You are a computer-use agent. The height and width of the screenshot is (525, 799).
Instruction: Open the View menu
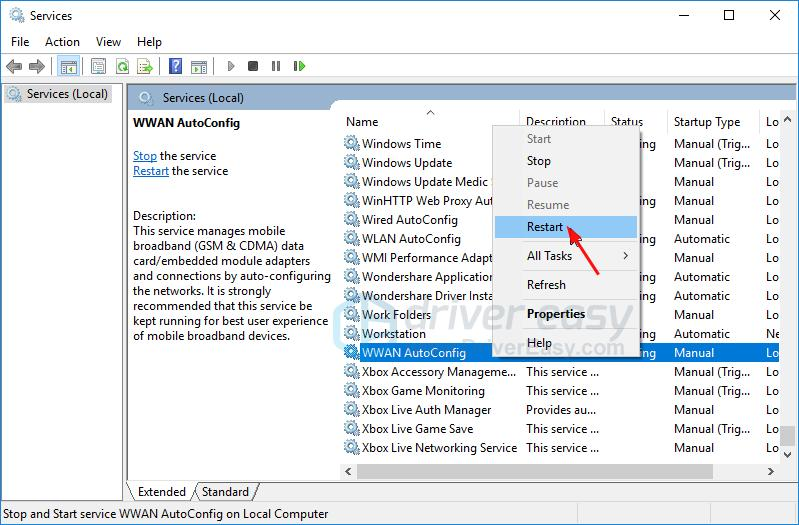coord(108,42)
